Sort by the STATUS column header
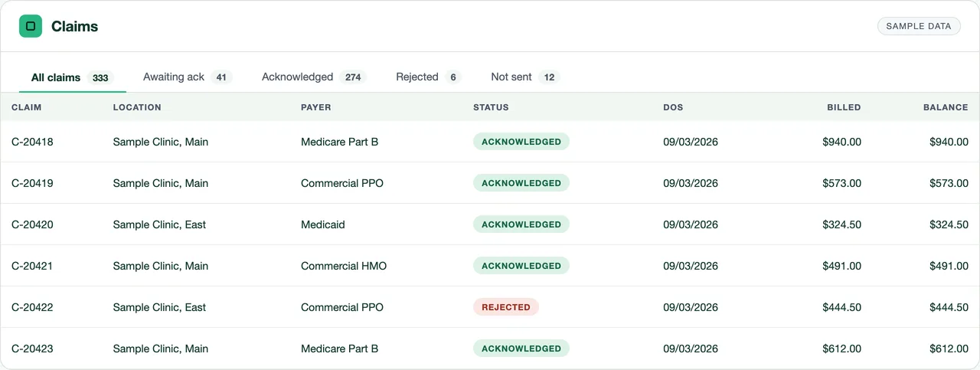The width and height of the screenshot is (980, 370). (x=491, y=107)
